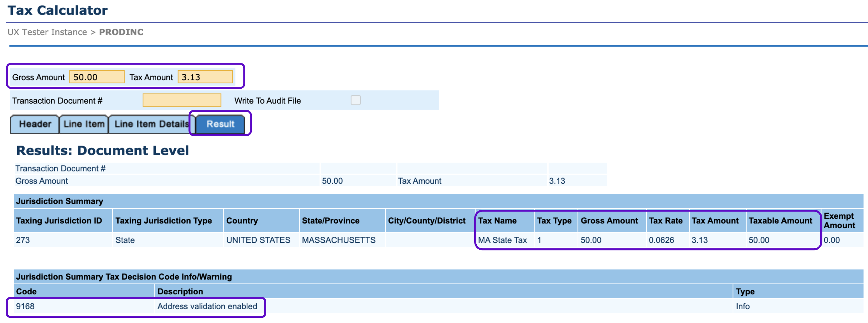This screenshot has height=323, width=868.
Task: Click the Tax Rate column header
Action: tap(666, 221)
